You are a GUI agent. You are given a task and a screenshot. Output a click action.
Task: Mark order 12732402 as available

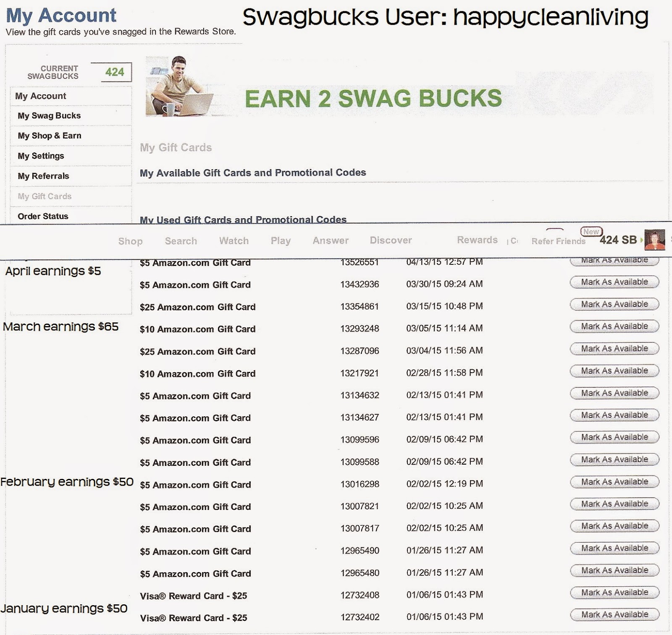(x=614, y=615)
